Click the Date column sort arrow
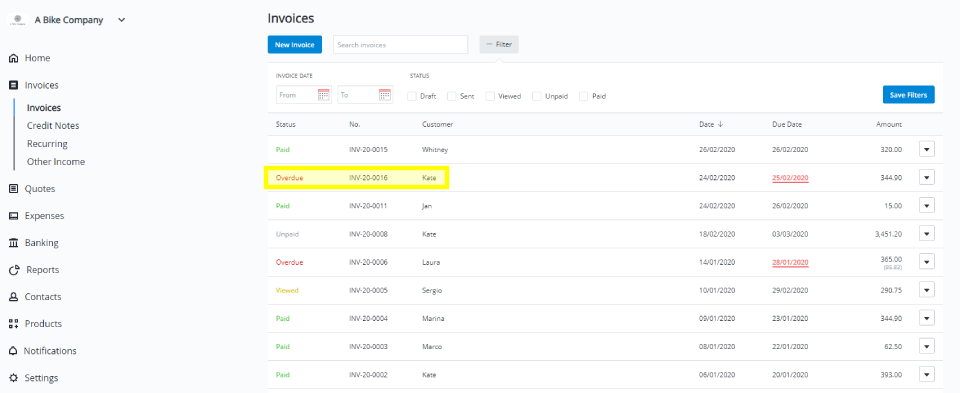This screenshot has width=960, height=393. click(721, 124)
